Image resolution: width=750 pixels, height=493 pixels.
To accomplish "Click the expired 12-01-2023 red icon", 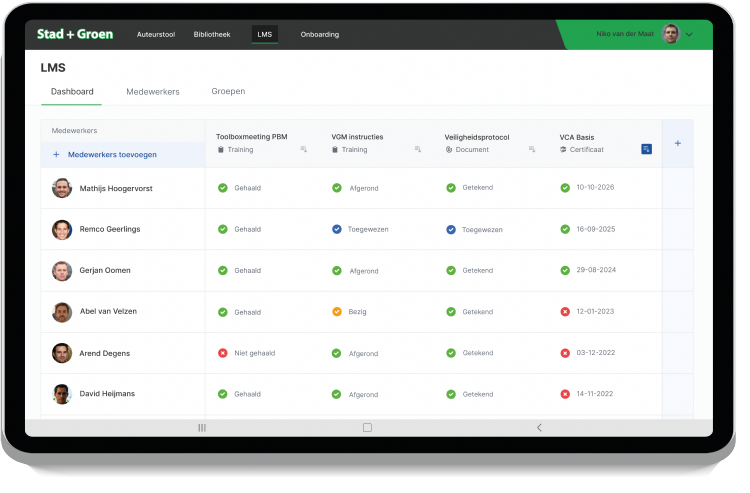I will [x=565, y=312].
